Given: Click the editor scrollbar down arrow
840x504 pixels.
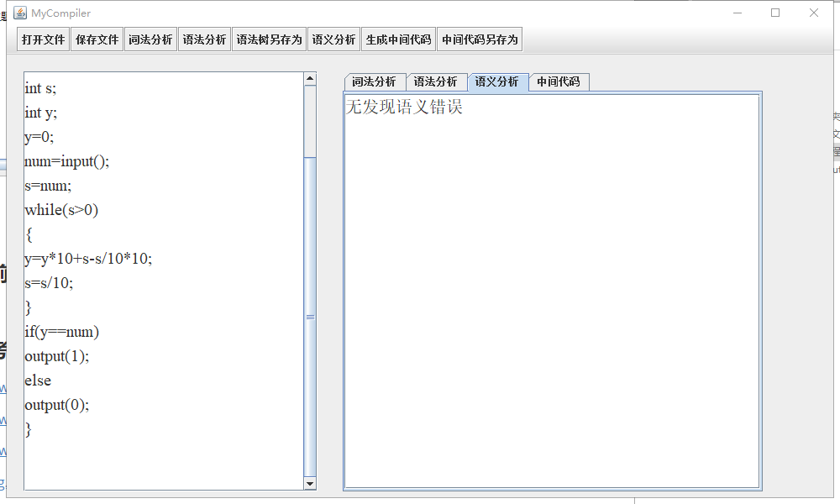Looking at the screenshot, I should 310,484.
